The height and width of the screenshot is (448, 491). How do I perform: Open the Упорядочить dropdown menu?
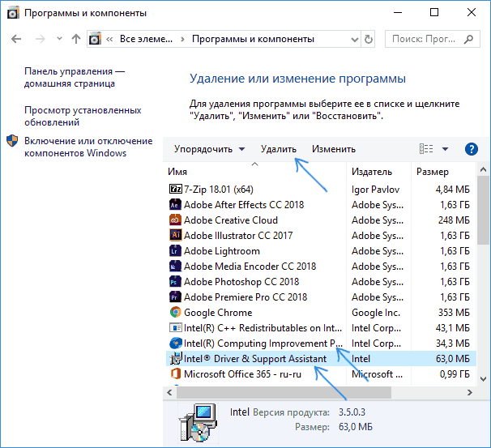pyautogui.click(x=209, y=149)
